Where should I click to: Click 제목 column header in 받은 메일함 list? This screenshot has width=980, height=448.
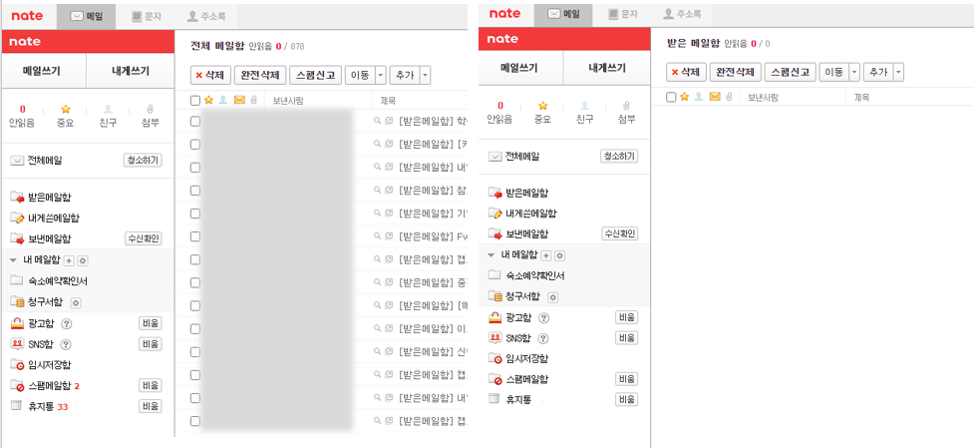[x=862, y=97]
